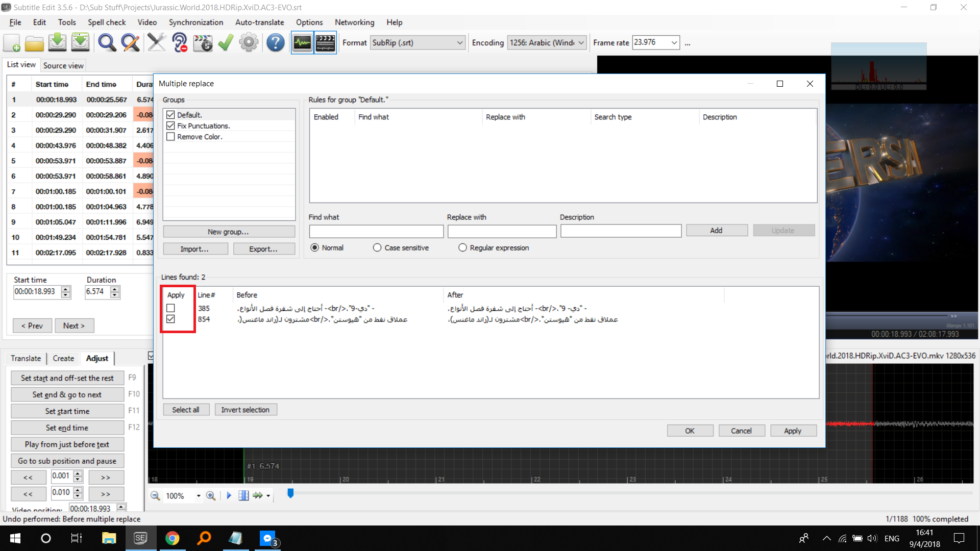Open the Replace dialog icon
This screenshot has width=980, height=551.
(x=130, y=43)
